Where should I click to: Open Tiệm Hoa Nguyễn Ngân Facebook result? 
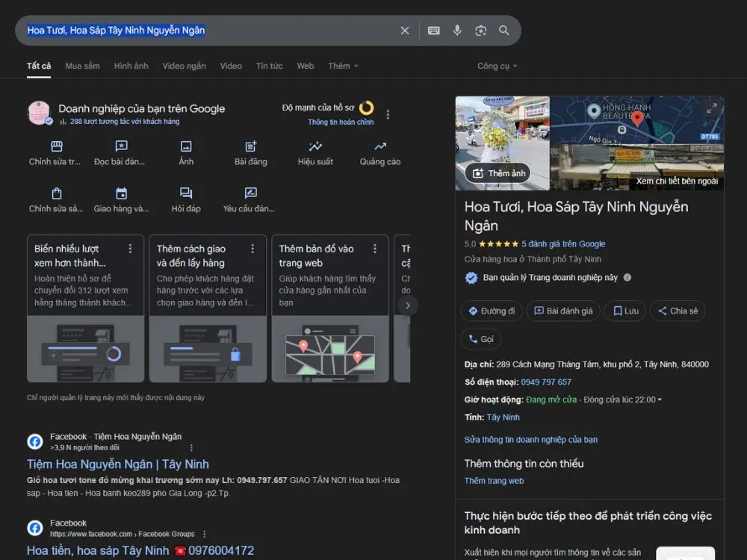(118, 464)
